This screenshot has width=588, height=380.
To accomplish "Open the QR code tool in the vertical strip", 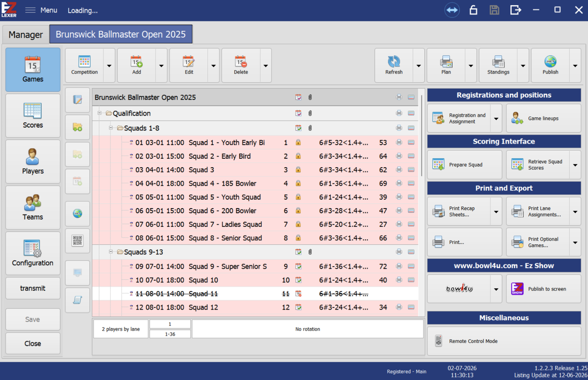I will 78,241.
